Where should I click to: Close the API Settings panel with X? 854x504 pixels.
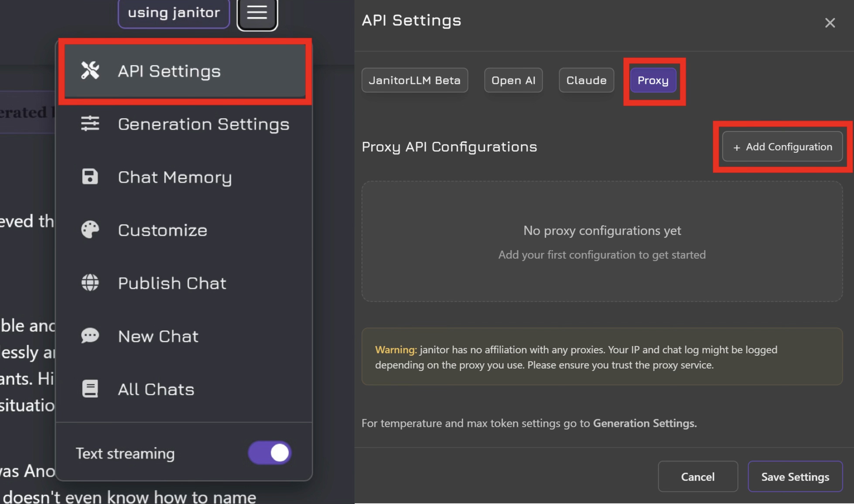830,23
